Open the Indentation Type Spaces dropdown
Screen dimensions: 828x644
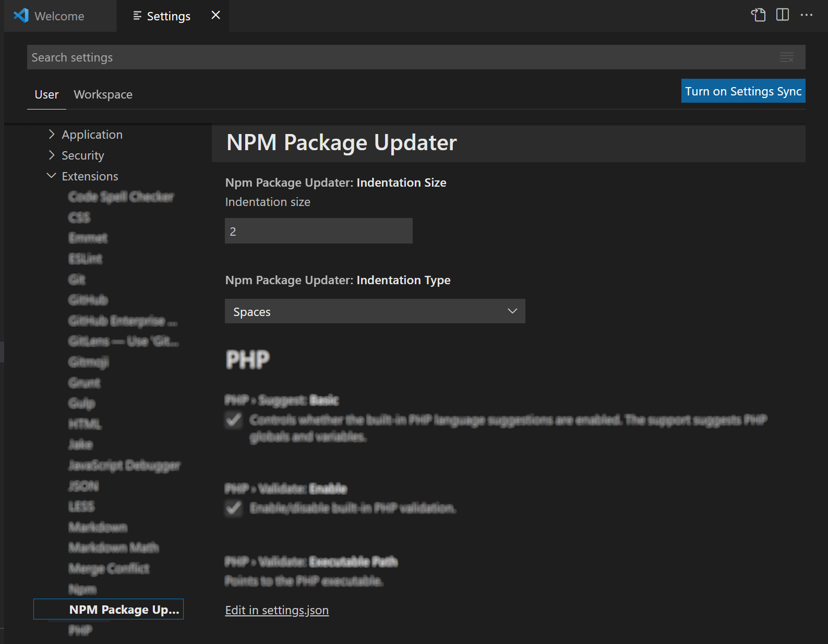point(375,311)
